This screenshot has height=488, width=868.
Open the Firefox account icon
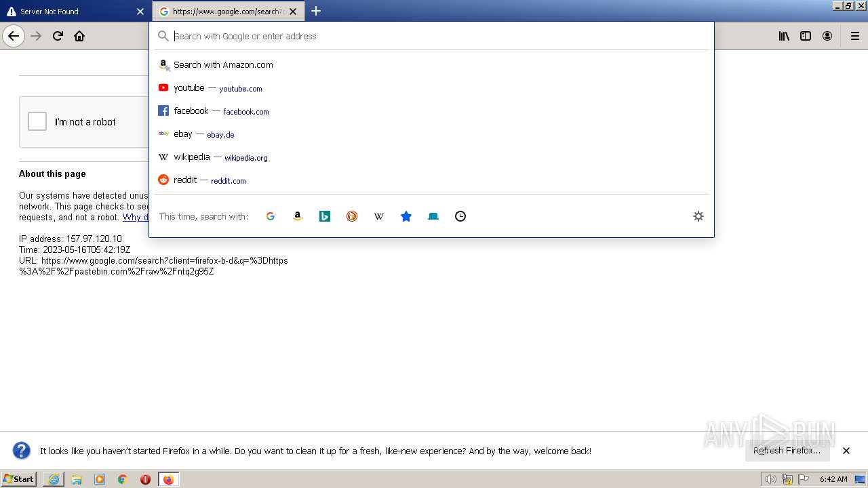827,36
